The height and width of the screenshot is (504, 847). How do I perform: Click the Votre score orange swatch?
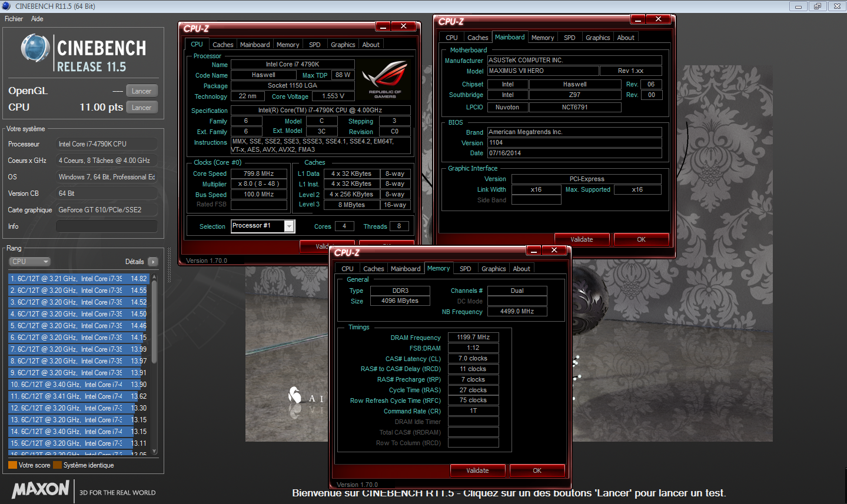point(12,465)
